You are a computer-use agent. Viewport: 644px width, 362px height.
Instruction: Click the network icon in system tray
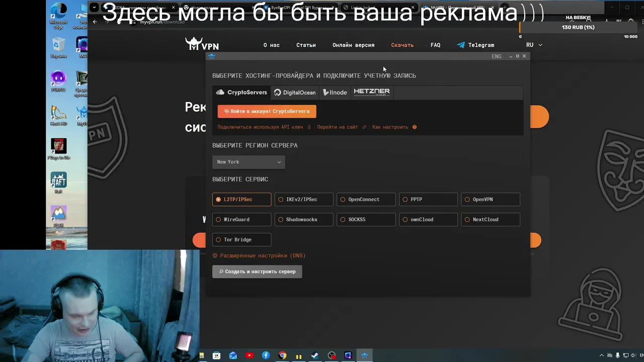(x=625, y=355)
